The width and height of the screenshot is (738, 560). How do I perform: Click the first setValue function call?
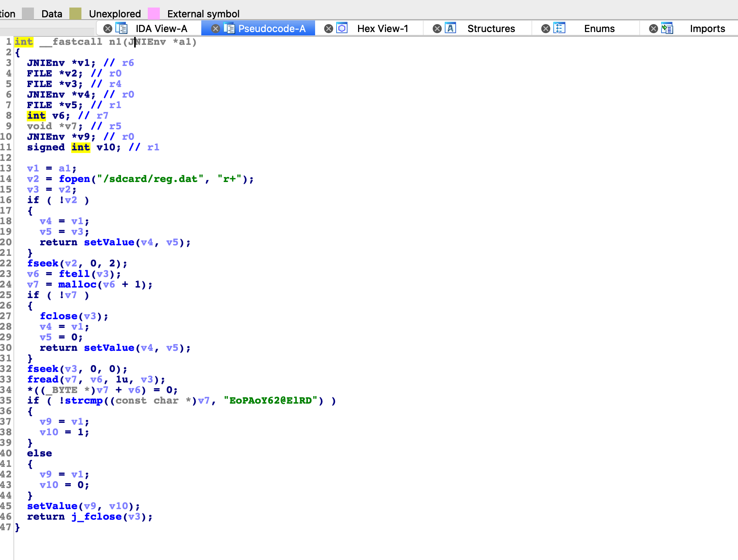(109, 242)
